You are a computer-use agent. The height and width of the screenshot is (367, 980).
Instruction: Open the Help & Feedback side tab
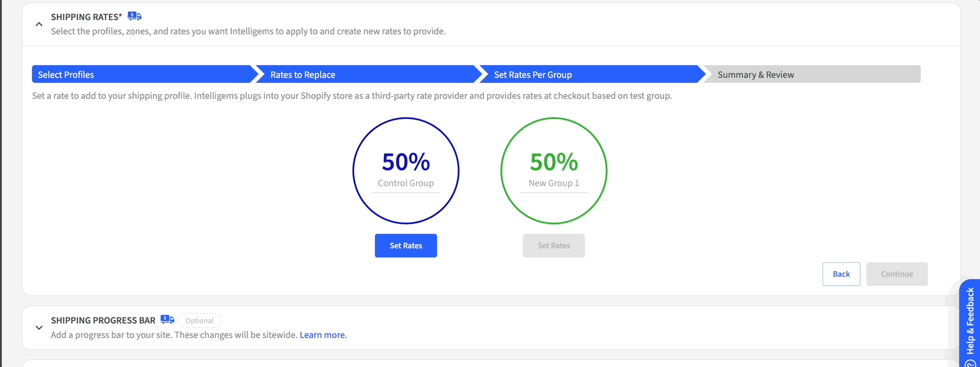click(970, 320)
